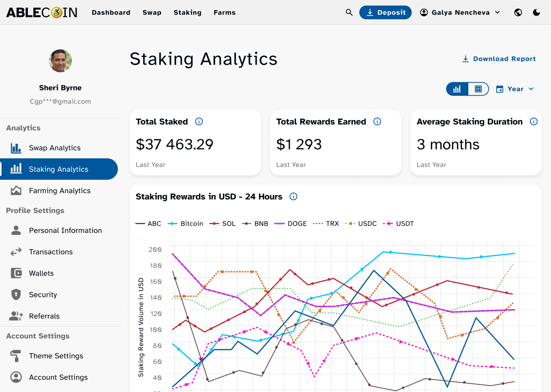Open the Security shield item
The image size is (551, 392).
(x=43, y=295)
